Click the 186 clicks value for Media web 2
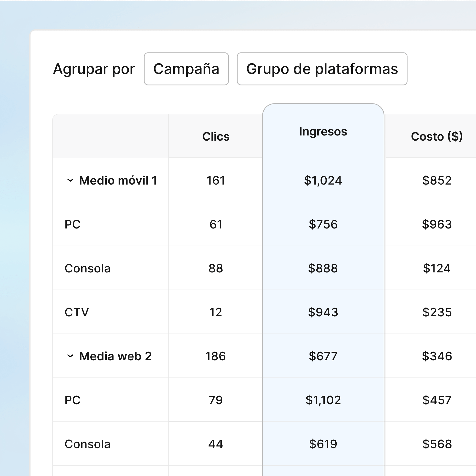This screenshot has height=476, width=476. click(215, 356)
